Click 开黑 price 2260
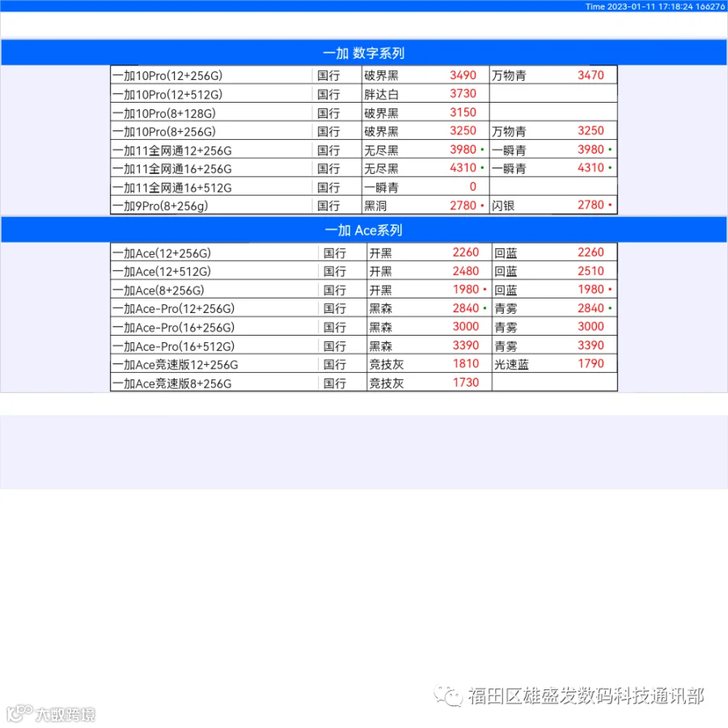This screenshot has width=728, height=728. click(x=466, y=252)
